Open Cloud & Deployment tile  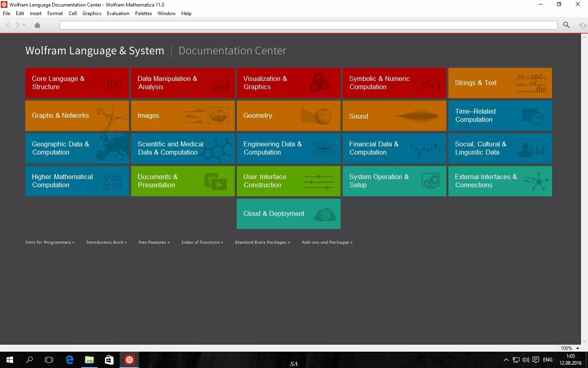point(289,214)
